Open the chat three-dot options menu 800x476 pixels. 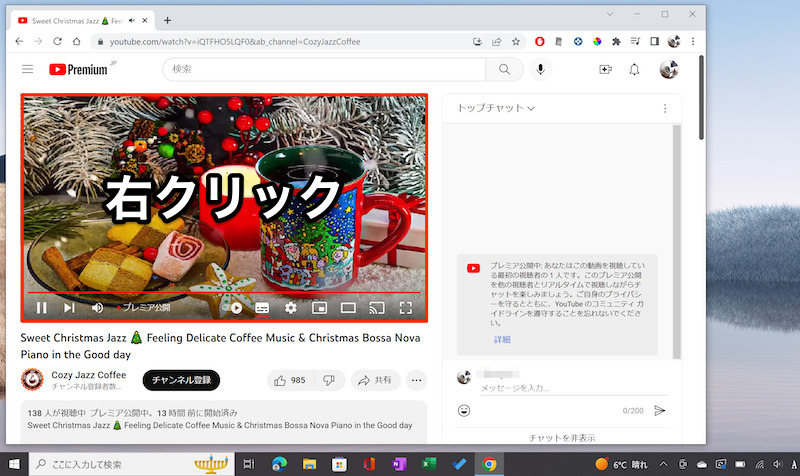click(665, 108)
